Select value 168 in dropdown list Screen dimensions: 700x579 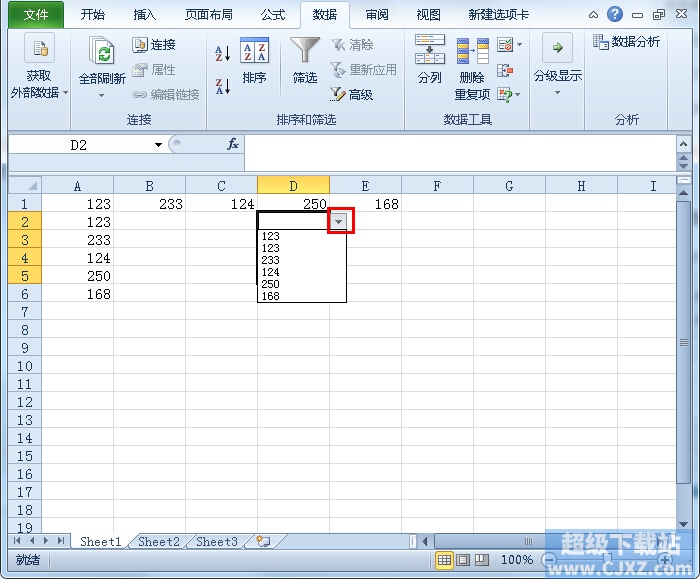pyautogui.click(x=302, y=296)
